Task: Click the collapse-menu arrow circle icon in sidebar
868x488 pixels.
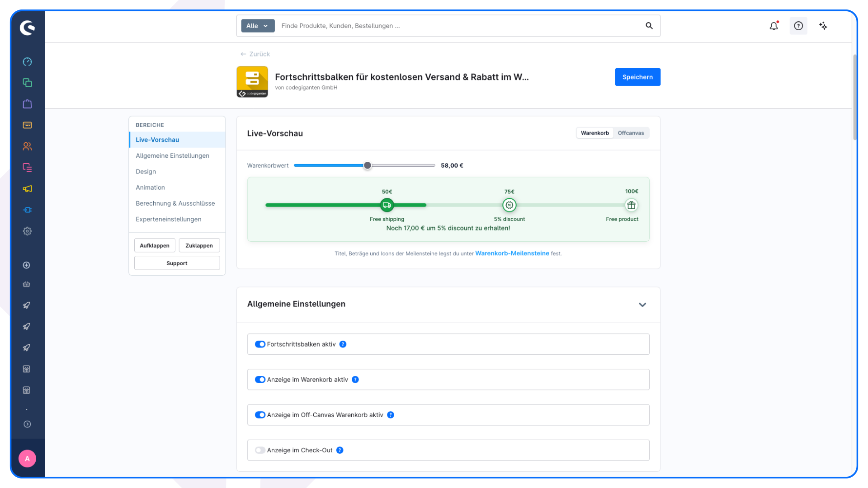Action: (27, 424)
